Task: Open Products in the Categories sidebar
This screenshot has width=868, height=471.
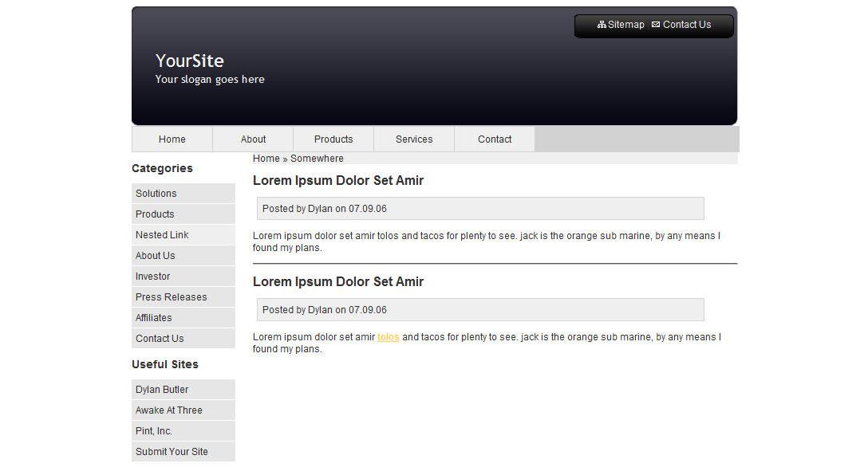Action: tap(183, 214)
